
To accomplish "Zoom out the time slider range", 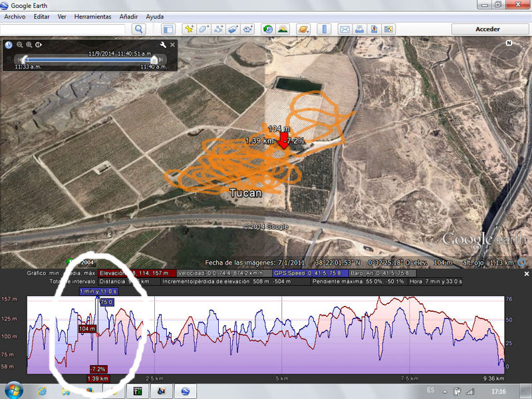I will tap(20, 45).
